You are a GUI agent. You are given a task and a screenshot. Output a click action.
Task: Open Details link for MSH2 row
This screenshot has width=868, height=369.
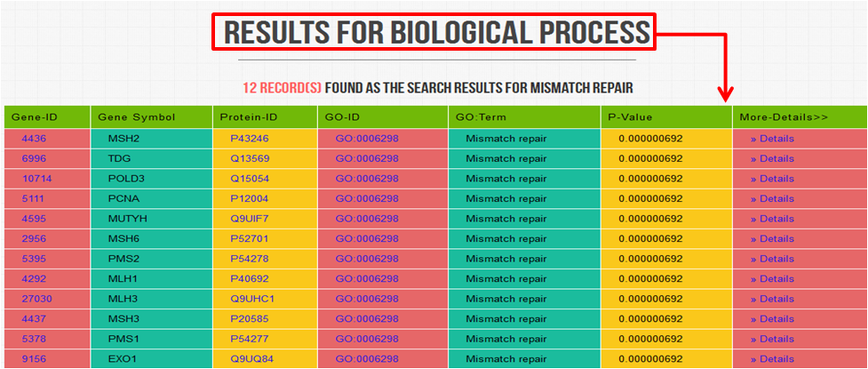[772, 139]
